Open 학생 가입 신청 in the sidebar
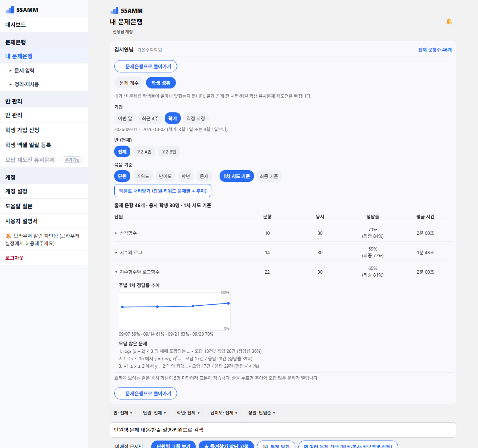 coord(44,130)
